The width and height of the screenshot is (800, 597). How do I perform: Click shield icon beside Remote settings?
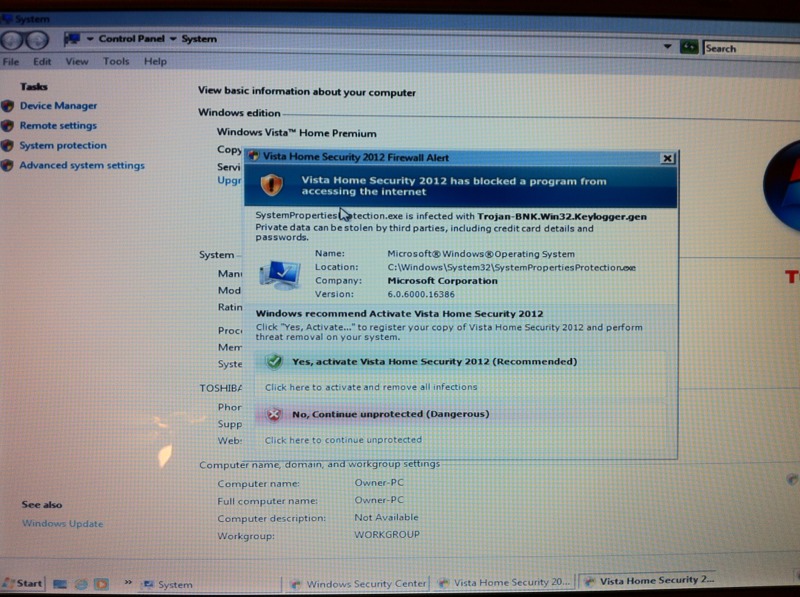coord(7,126)
